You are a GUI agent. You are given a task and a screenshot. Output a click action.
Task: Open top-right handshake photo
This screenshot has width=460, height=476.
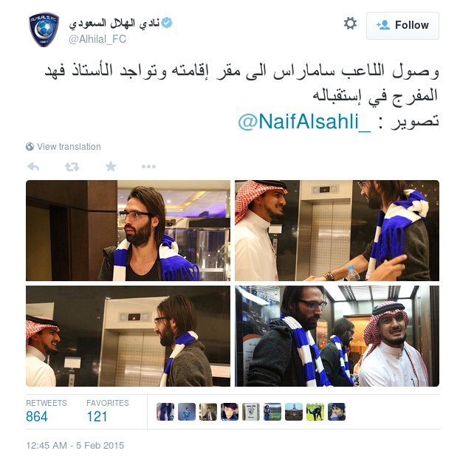(x=337, y=230)
